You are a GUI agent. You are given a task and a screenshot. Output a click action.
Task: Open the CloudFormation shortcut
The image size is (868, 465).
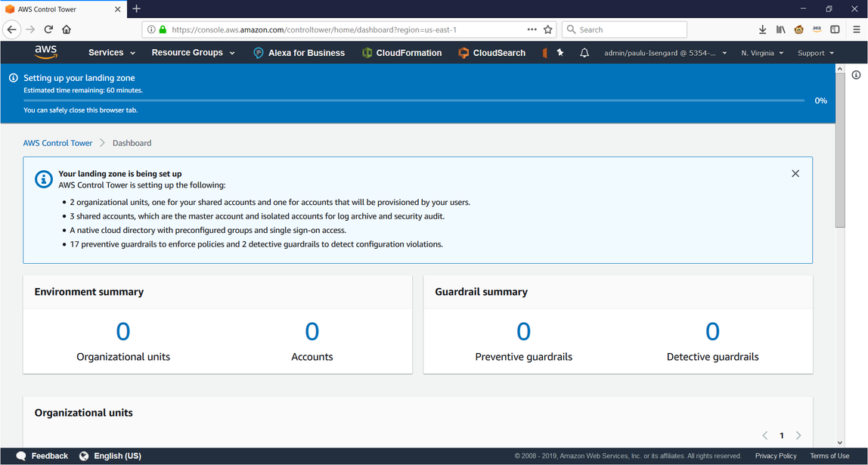pos(402,53)
